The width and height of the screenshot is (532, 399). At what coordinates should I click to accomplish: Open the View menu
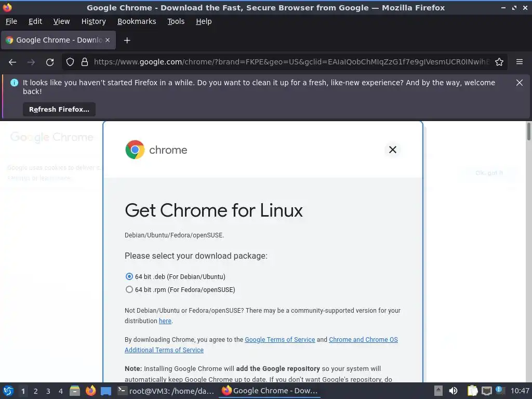(61, 21)
